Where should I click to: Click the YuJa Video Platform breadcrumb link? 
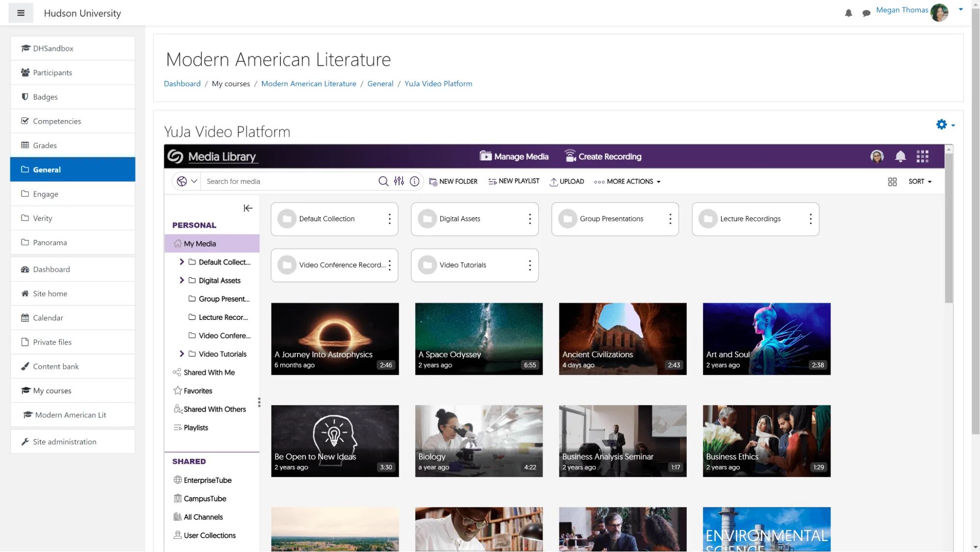438,83
